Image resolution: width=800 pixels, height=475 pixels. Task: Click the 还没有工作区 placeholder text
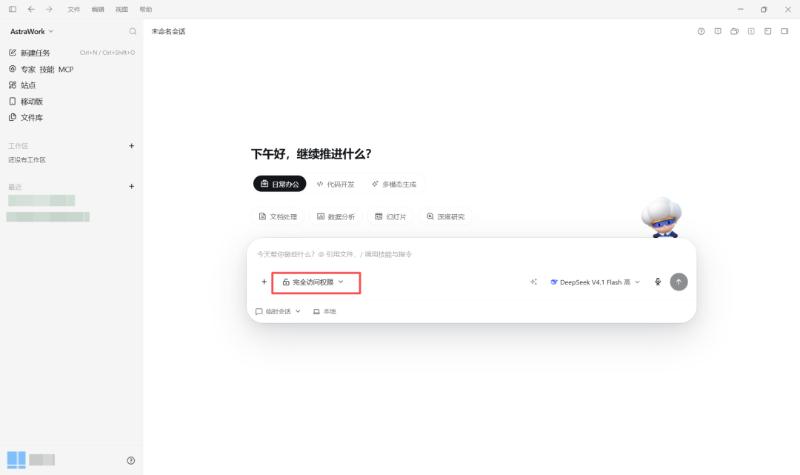[27, 160]
